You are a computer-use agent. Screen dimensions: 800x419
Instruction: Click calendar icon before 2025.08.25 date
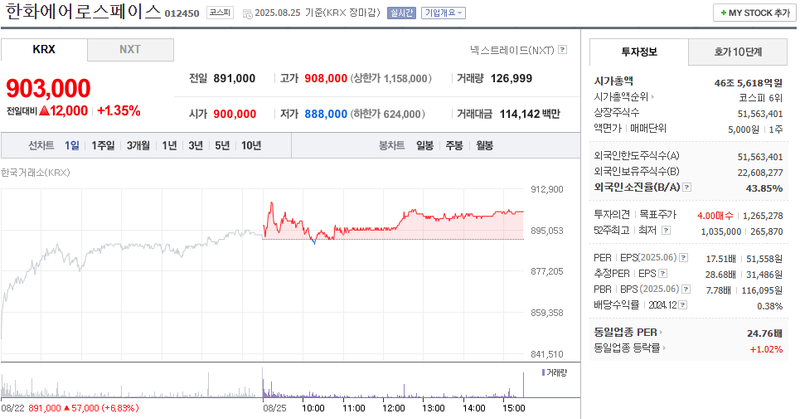247,13
